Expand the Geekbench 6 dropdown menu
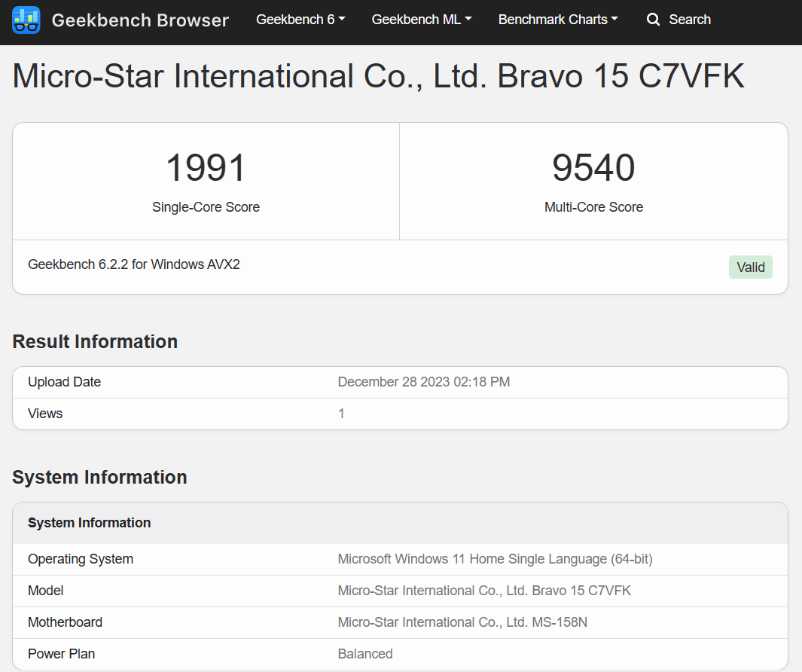This screenshot has width=802, height=672. tap(300, 20)
